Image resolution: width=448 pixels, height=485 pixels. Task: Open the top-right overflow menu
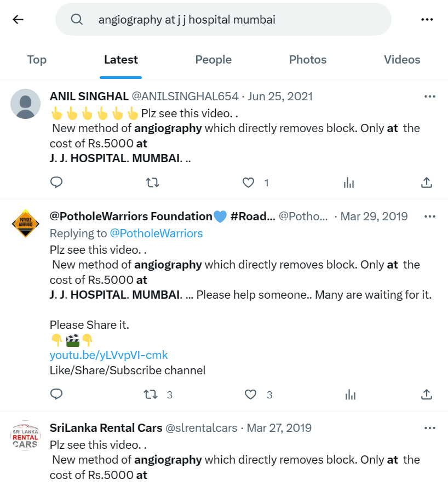[x=427, y=19]
